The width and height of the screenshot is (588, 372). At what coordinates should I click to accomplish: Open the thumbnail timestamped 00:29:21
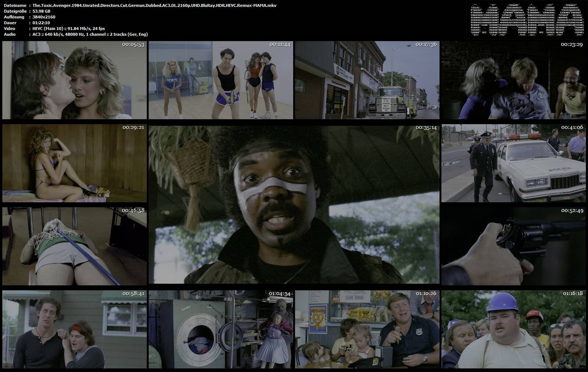coord(74,163)
